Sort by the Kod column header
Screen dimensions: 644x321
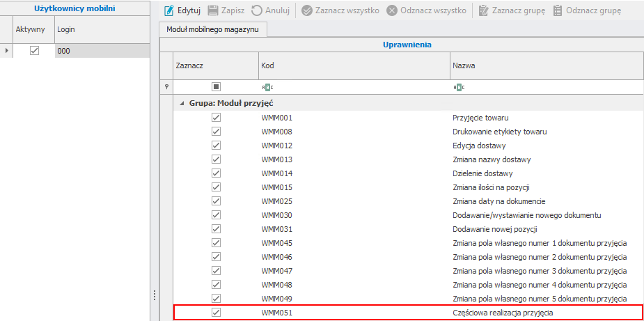click(354, 65)
